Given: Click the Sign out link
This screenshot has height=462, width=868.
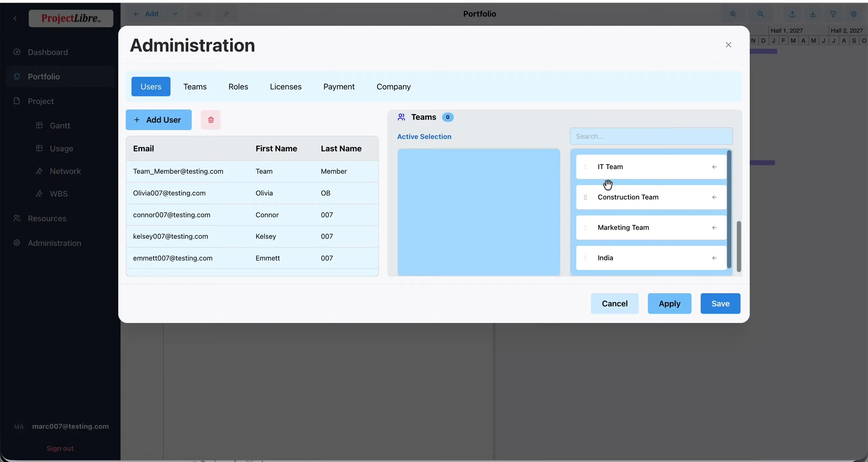Looking at the screenshot, I should (60, 448).
